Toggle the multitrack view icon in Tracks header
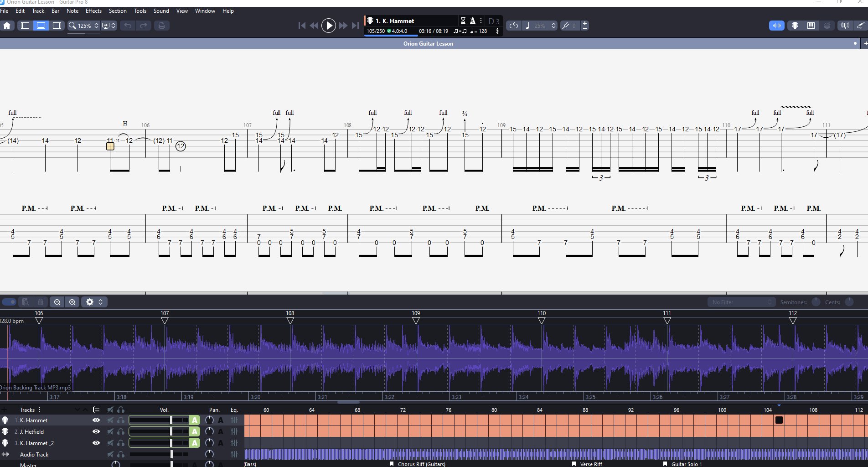The image size is (868, 467). (x=96, y=410)
